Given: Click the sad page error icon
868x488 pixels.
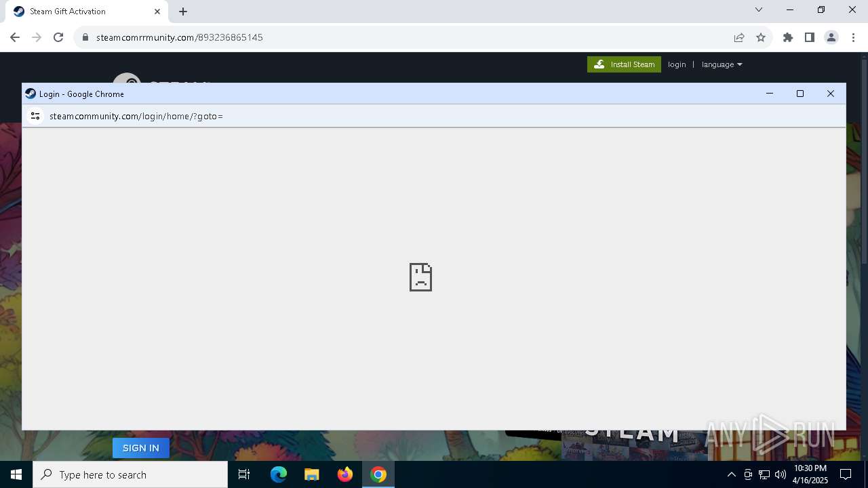Looking at the screenshot, I should (420, 277).
